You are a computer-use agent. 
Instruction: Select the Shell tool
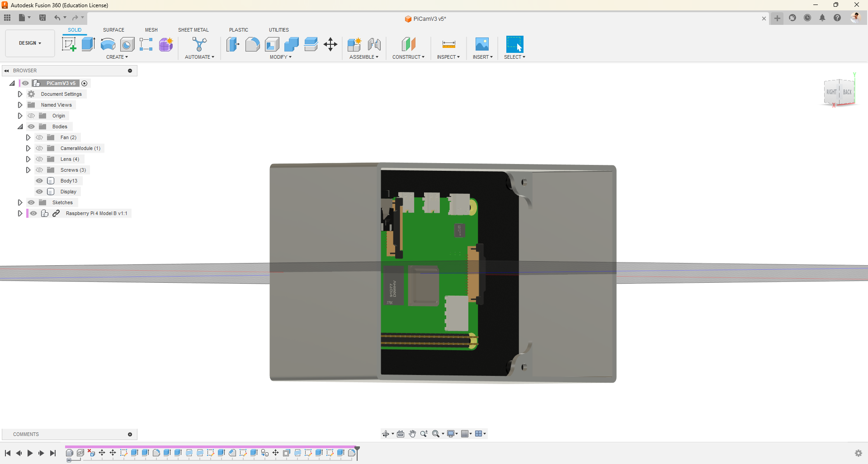pos(272,44)
